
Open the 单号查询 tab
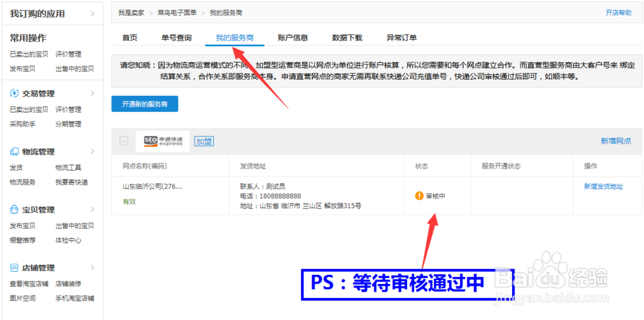[x=176, y=38]
